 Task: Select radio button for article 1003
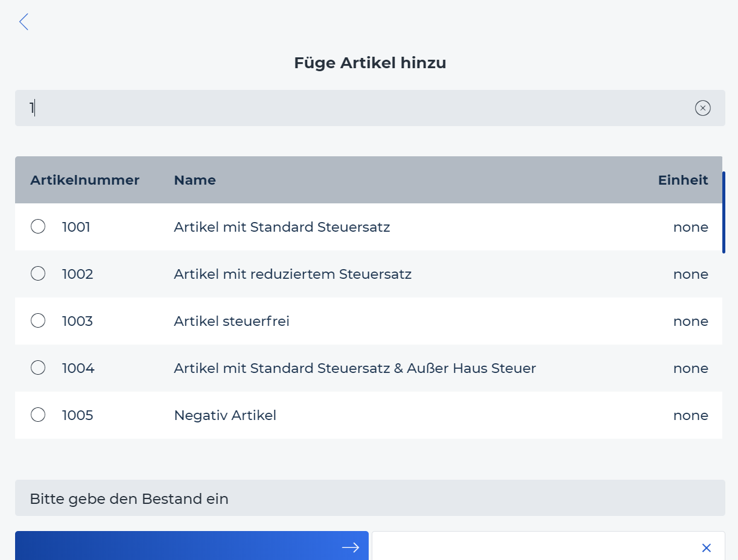(x=38, y=321)
